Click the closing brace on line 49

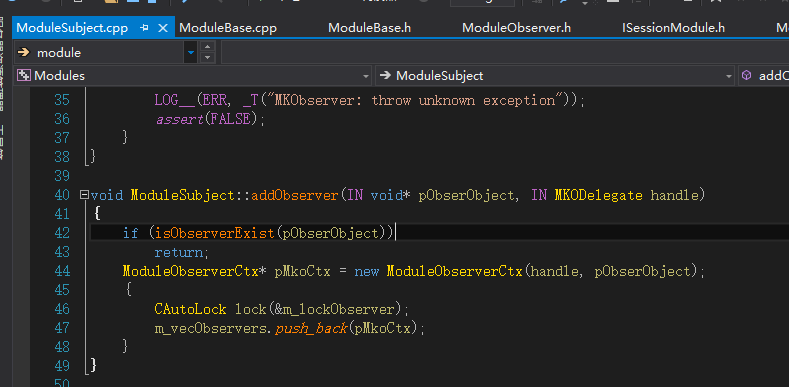coord(93,365)
